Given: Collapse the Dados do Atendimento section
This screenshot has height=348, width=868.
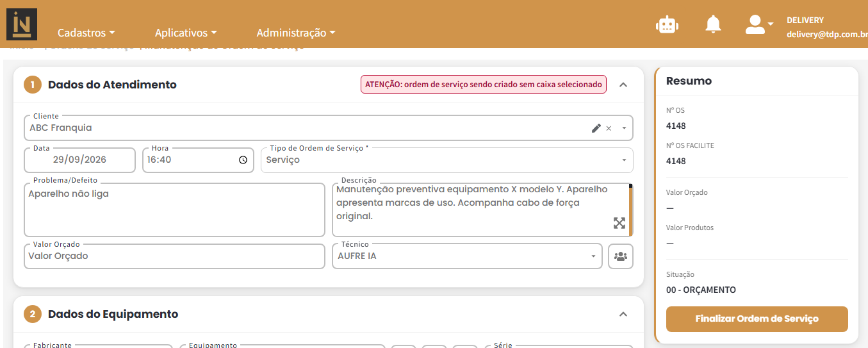Looking at the screenshot, I should (623, 85).
